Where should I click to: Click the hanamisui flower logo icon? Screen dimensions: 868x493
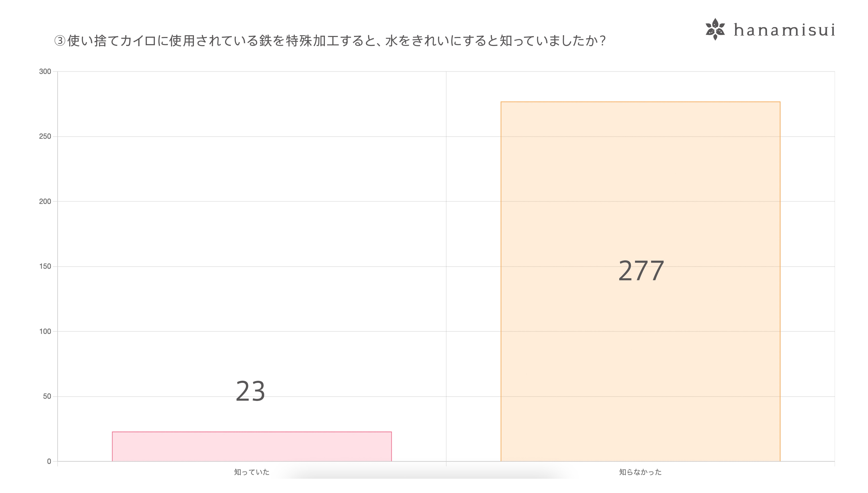715,30
